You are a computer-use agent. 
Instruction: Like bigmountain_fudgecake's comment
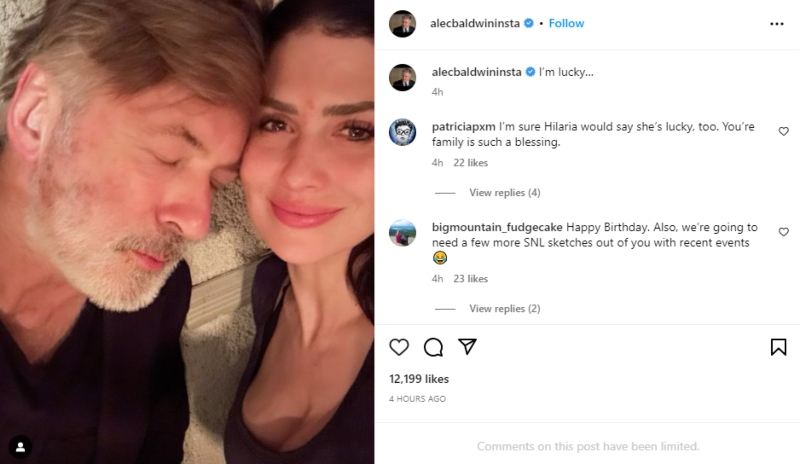(x=783, y=232)
